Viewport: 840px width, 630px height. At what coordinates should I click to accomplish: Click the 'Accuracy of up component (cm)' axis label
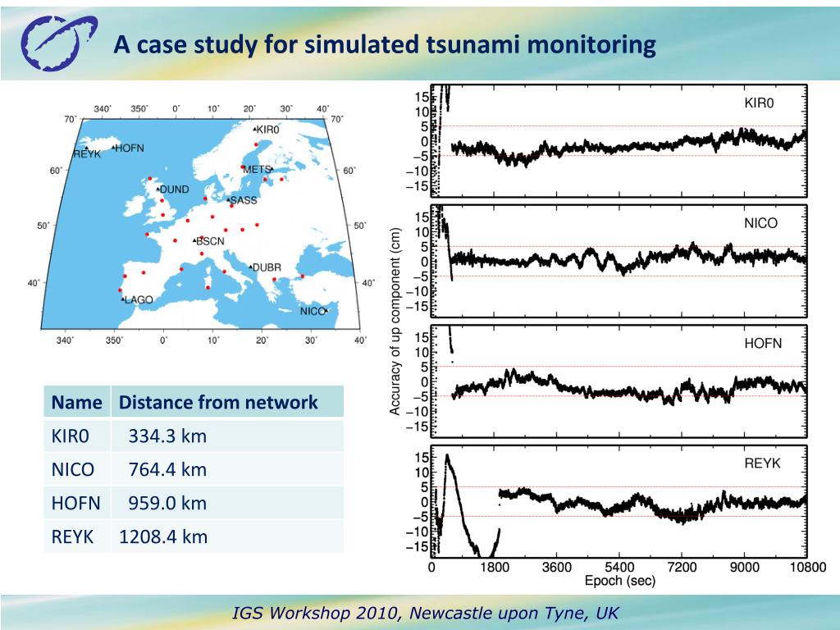pyautogui.click(x=395, y=322)
